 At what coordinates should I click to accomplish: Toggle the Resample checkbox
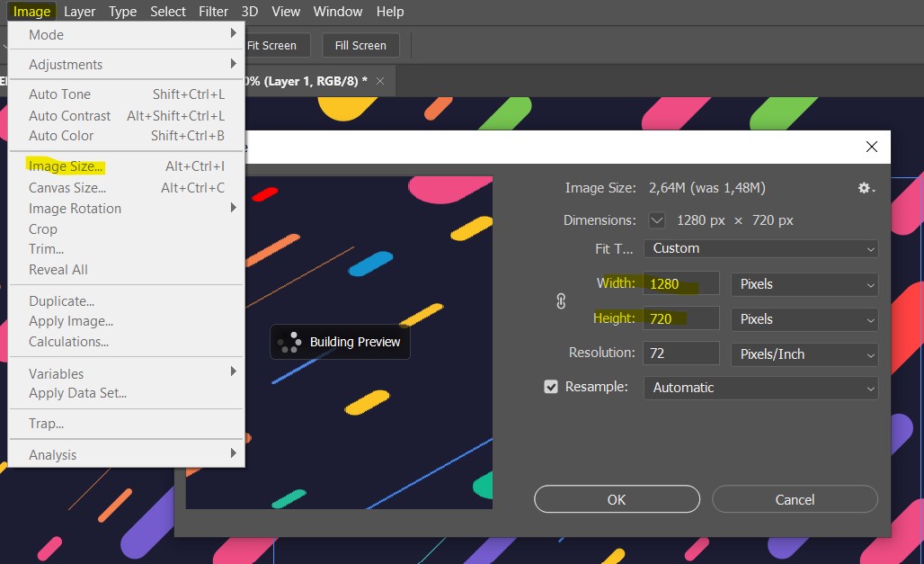pos(551,387)
